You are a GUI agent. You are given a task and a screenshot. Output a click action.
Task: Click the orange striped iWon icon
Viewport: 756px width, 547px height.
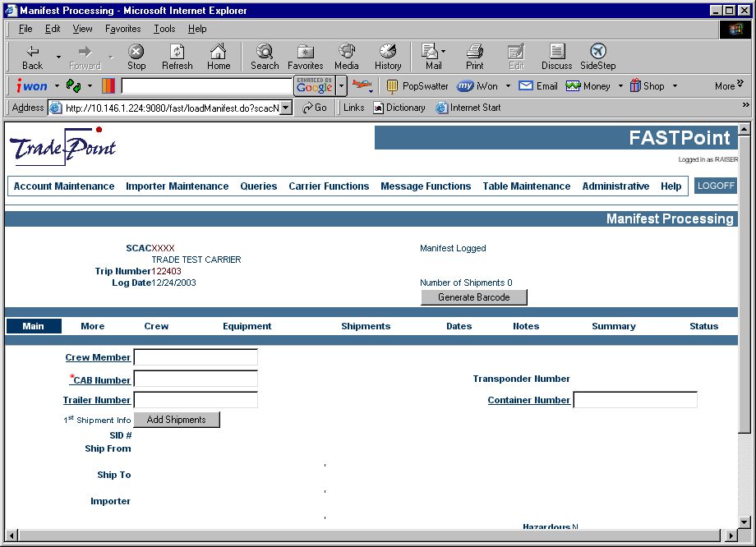pos(108,85)
